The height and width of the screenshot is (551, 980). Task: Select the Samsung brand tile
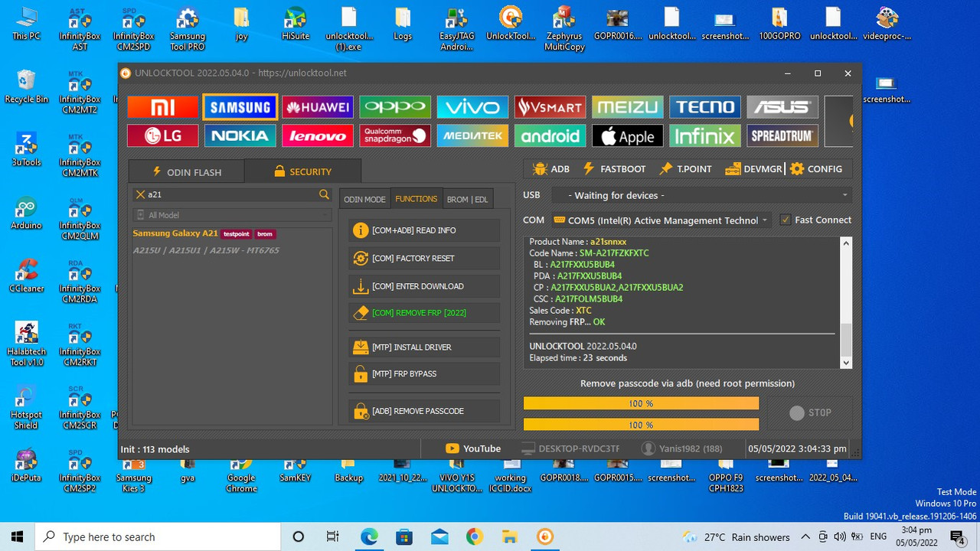(x=240, y=107)
